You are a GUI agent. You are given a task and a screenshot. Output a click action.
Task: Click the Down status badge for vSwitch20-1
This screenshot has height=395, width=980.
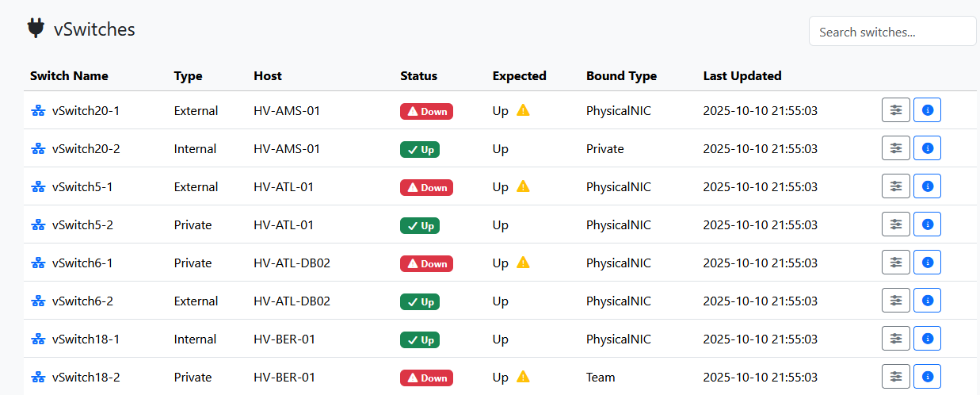pyautogui.click(x=426, y=111)
